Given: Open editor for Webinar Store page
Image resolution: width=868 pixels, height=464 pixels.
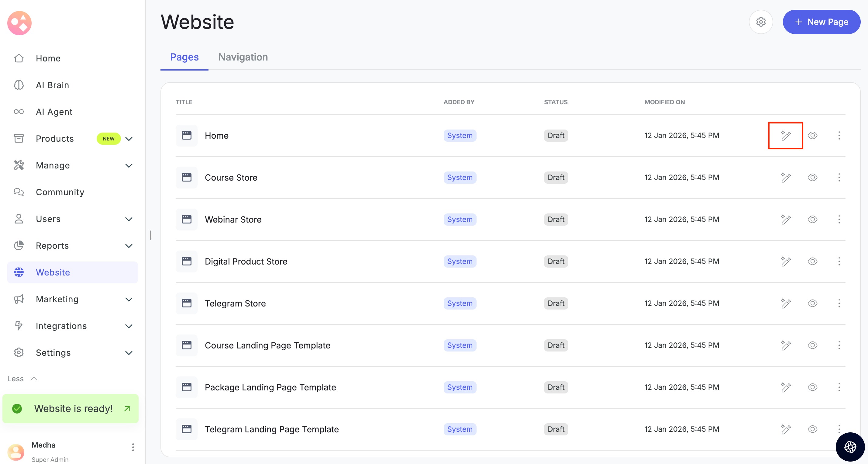Looking at the screenshot, I should [x=785, y=220].
